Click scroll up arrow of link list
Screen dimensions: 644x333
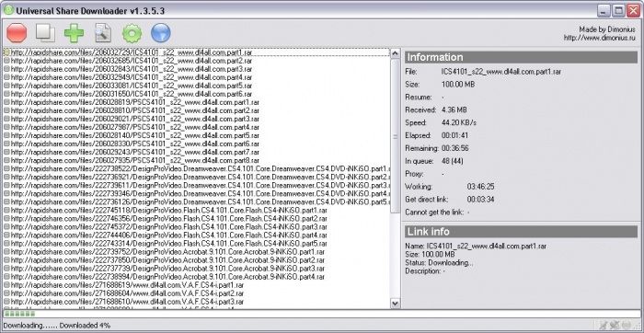coord(395,53)
